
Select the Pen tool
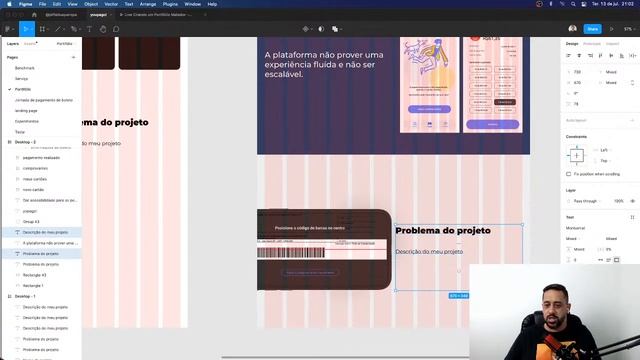pos(74,29)
